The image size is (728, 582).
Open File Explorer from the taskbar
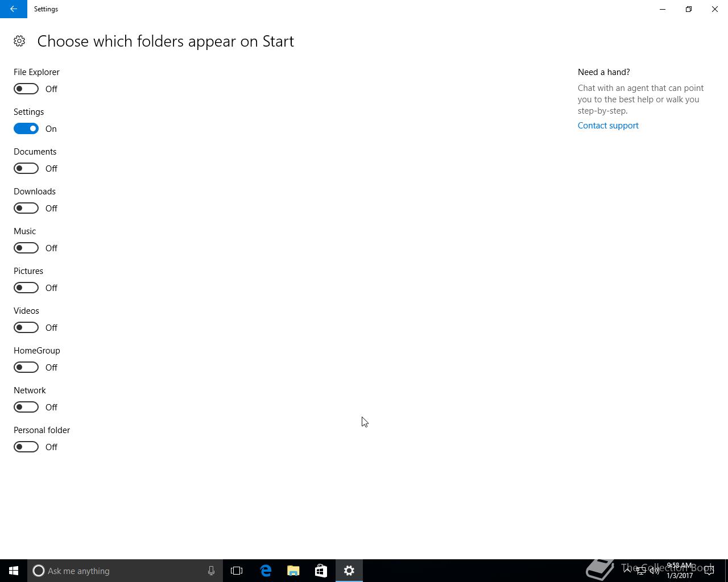(x=293, y=571)
